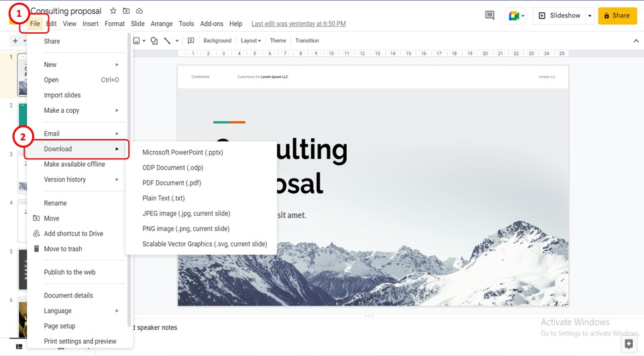Select PDF Document (.pdf) from Download submenu
This screenshot has height=356, width=644.
pyautogui.click(x=172, y=183)
